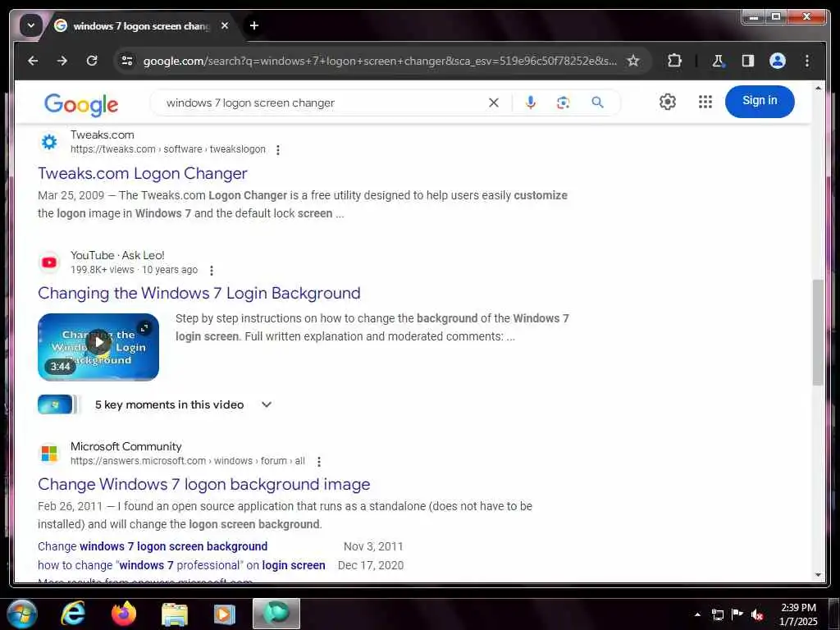Click the address bar URL
840x630 pixels.
click(380, 61)
